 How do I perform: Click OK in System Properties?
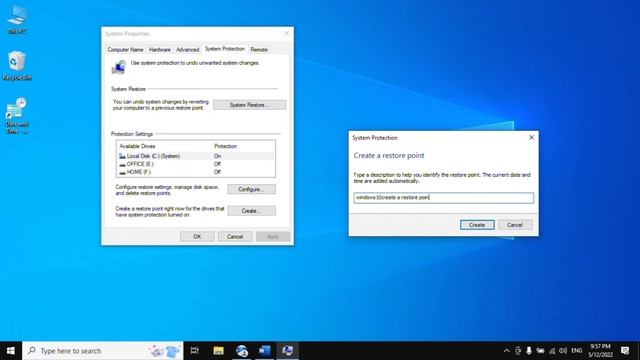[x=197, y=237]
